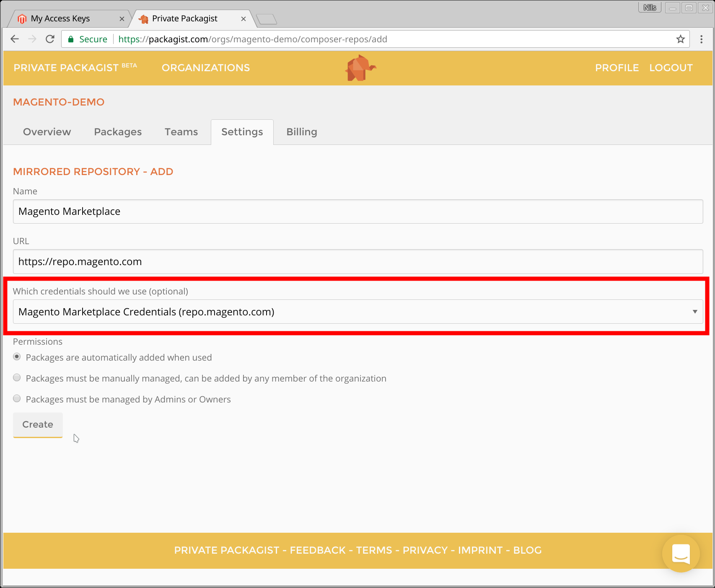Click the footer Private Packagist link
The height and width of the screenshot is (588, 715).
click(x=227, y=550)
